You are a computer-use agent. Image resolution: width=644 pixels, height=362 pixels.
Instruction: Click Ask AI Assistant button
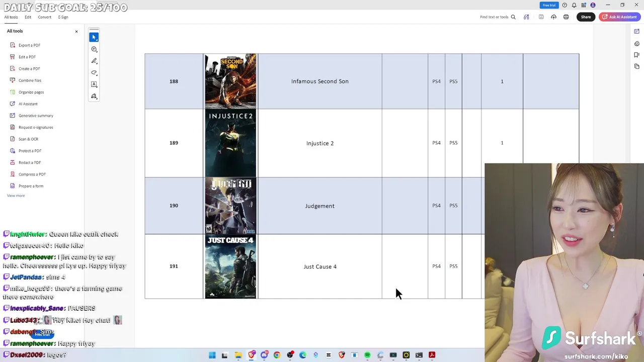pos(619,17)
